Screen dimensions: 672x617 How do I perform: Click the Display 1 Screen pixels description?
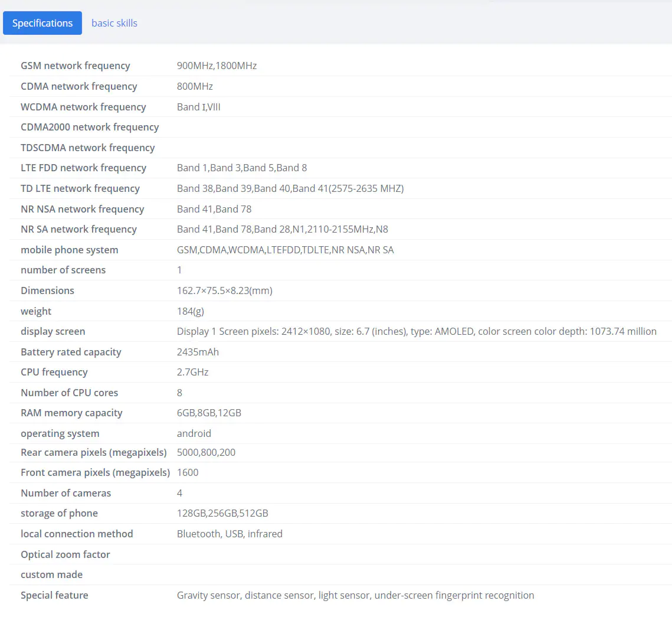(417, 331)
